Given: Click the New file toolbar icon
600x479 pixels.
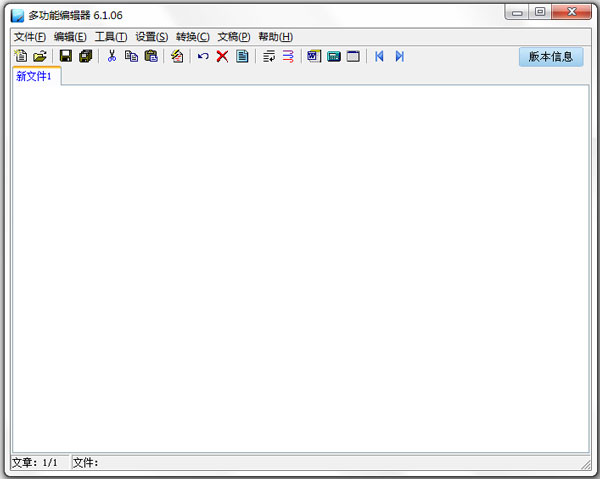Looking at the screenshot, I should 21,57.
